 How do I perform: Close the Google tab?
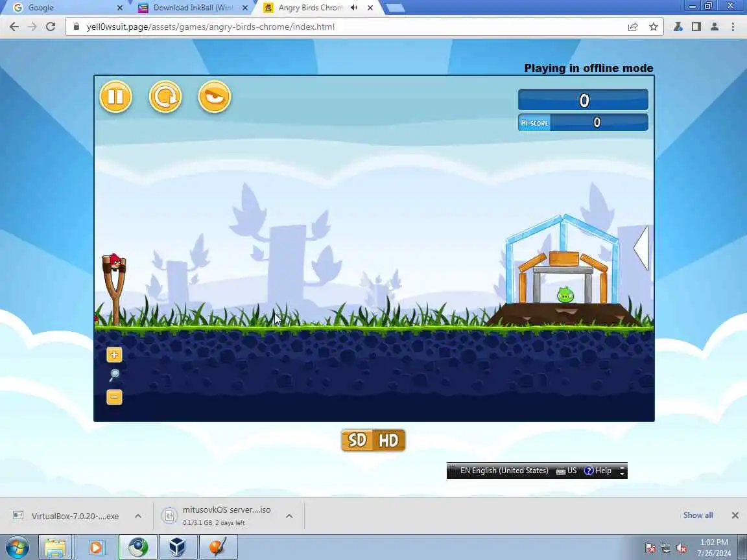coord(120,8)
